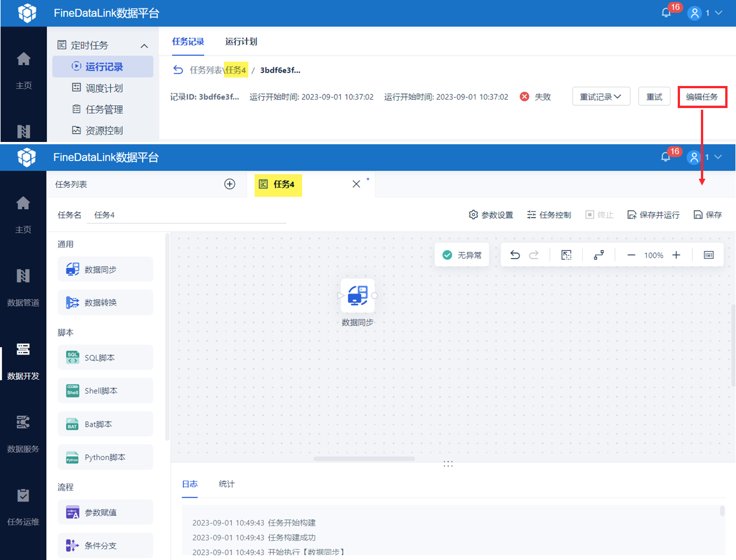The width and height of the screenshot is (736, 560).
Task: Open 数据开发 in the left sidebar
Action: tap(23, 361)
